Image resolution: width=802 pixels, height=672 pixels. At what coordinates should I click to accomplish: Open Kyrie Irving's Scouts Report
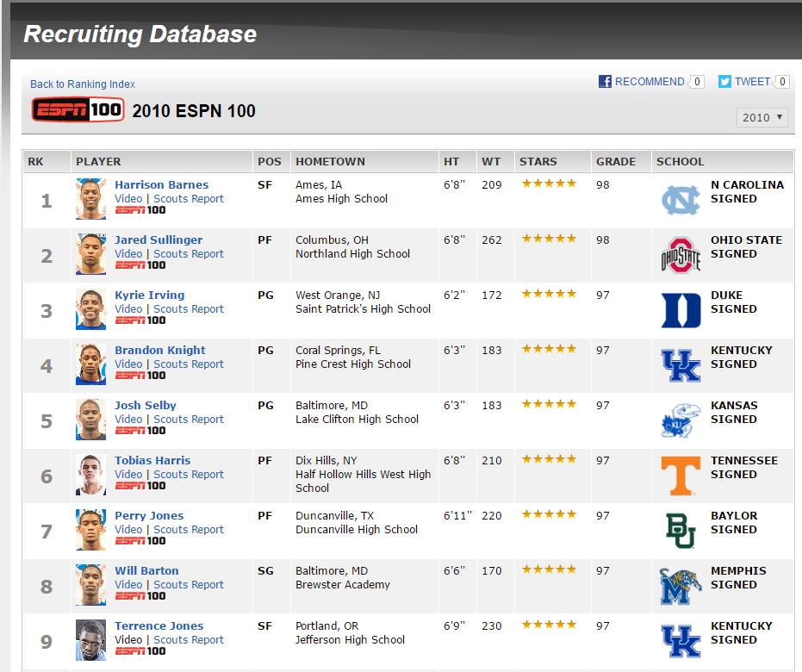point(189,309)
